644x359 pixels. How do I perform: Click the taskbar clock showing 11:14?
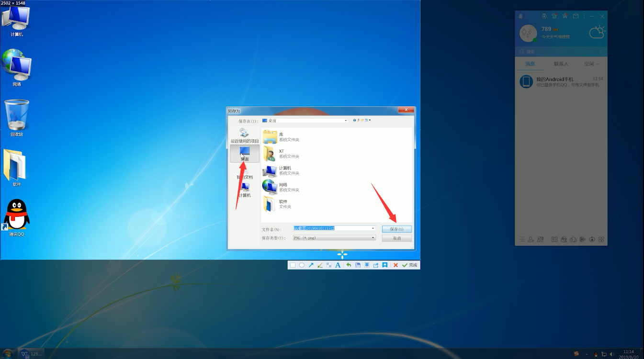[628, 354]
